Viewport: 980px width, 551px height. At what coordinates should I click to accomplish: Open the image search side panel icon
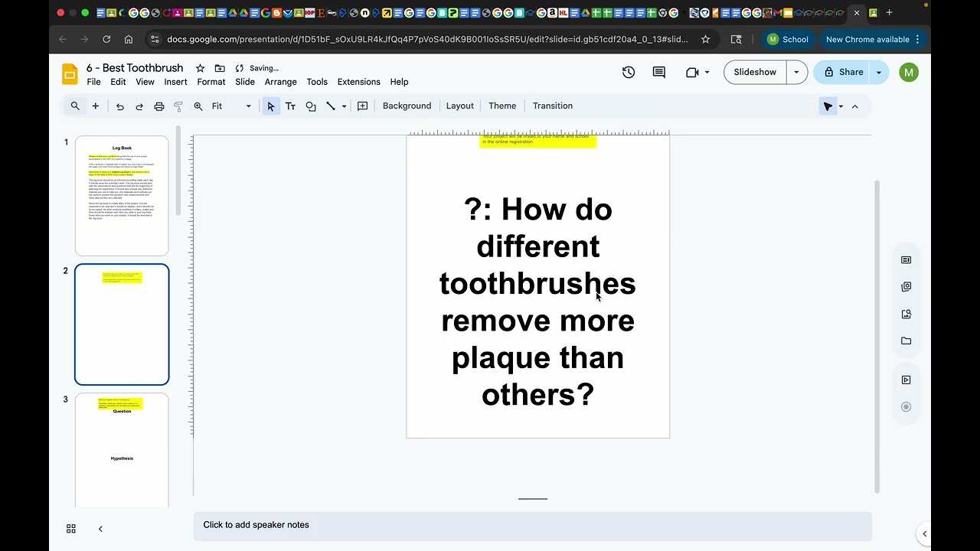point(906,314)
